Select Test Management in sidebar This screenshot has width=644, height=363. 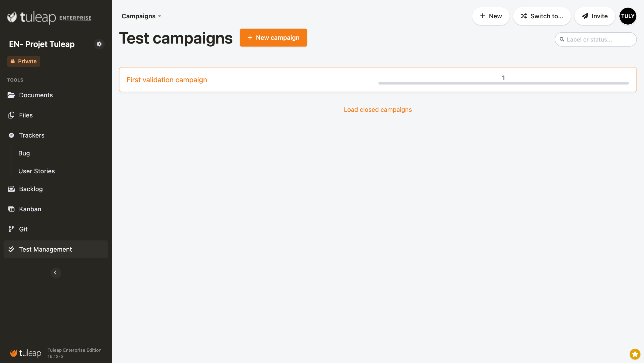tap(46, 249)
